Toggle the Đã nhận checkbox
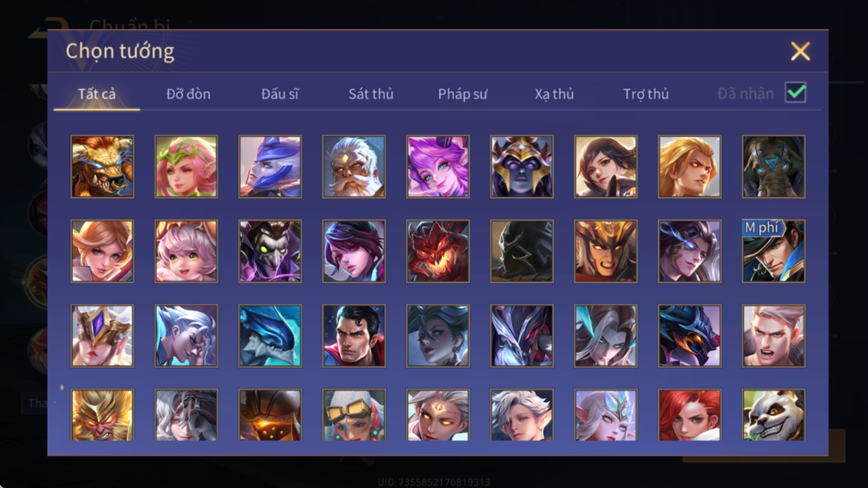The image size is (868, 488). 795,93
